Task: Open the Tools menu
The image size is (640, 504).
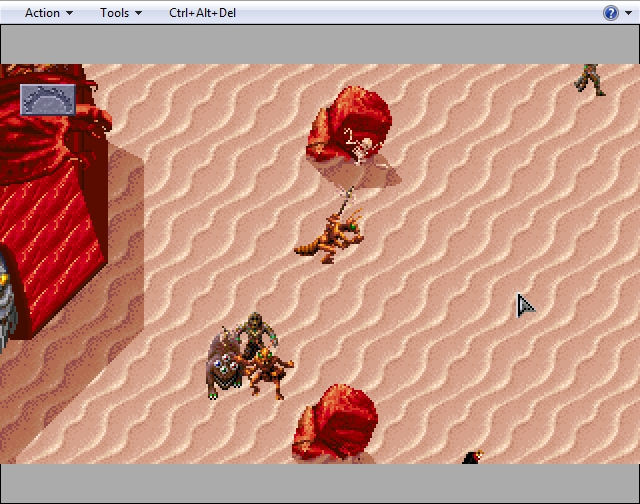Action: click(x=121, y=13)
